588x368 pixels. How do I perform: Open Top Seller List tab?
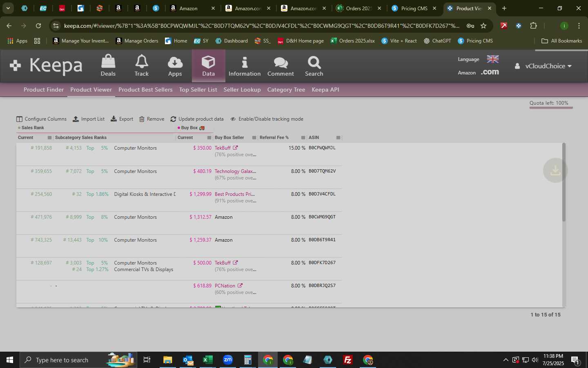tap(198, 90)
